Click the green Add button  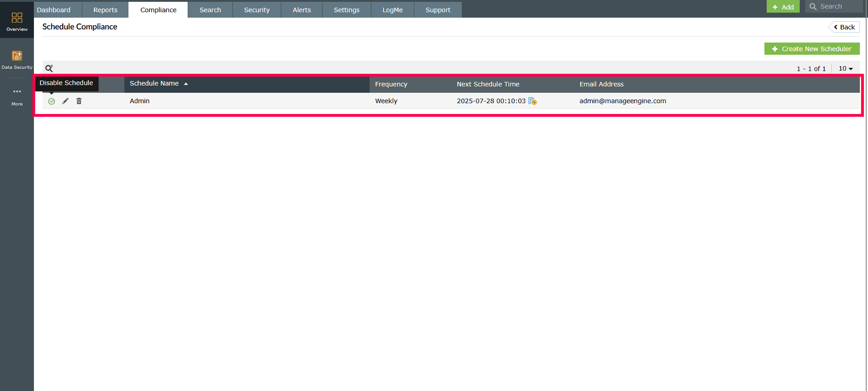tap(783, 6)
